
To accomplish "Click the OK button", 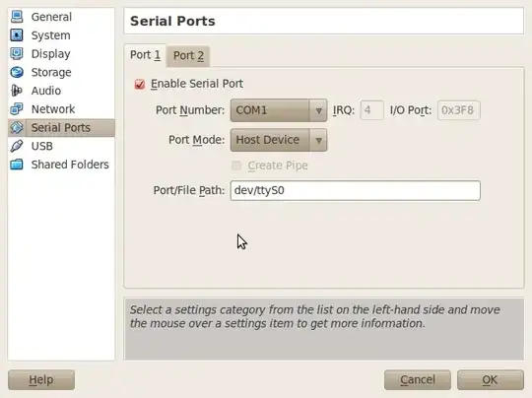I will click(491, 379).
